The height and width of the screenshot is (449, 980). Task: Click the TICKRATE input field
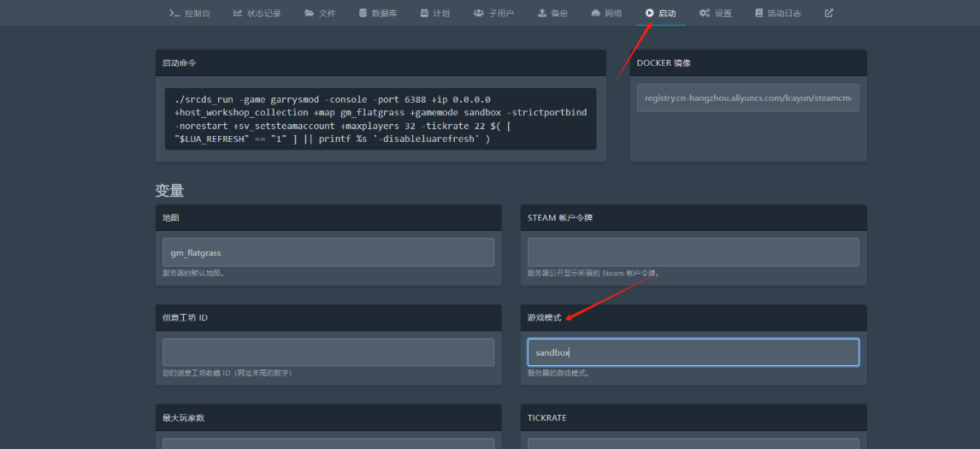pos(693,443)
